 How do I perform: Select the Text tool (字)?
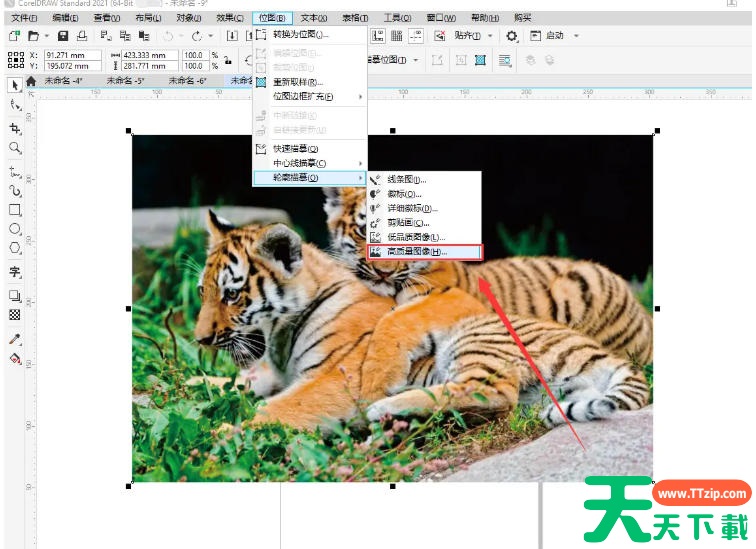(x=15, y=271)
